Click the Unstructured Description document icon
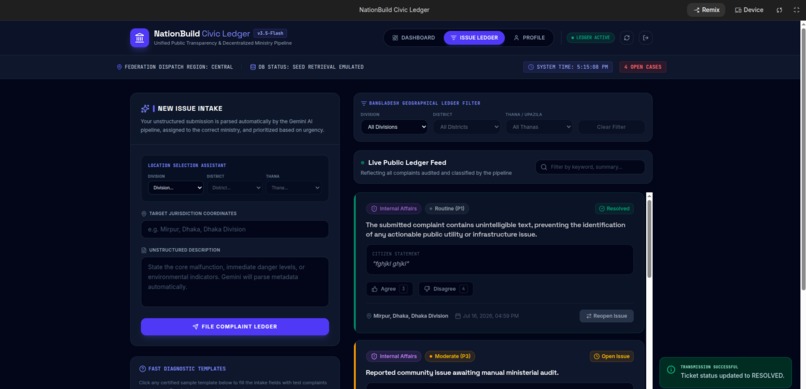806x389 pixels. click(x=144, y=250)
